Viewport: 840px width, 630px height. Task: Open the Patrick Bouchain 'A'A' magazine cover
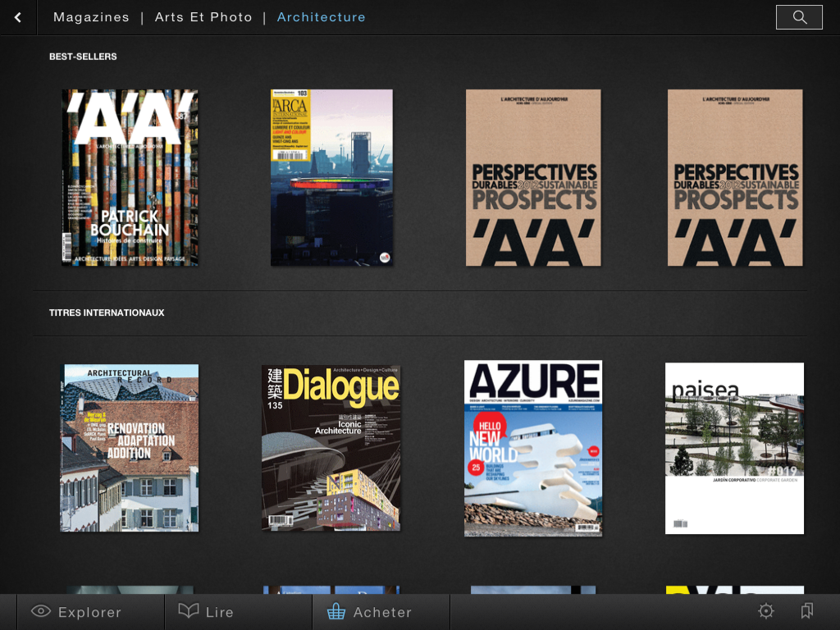[x=130, y=177]
